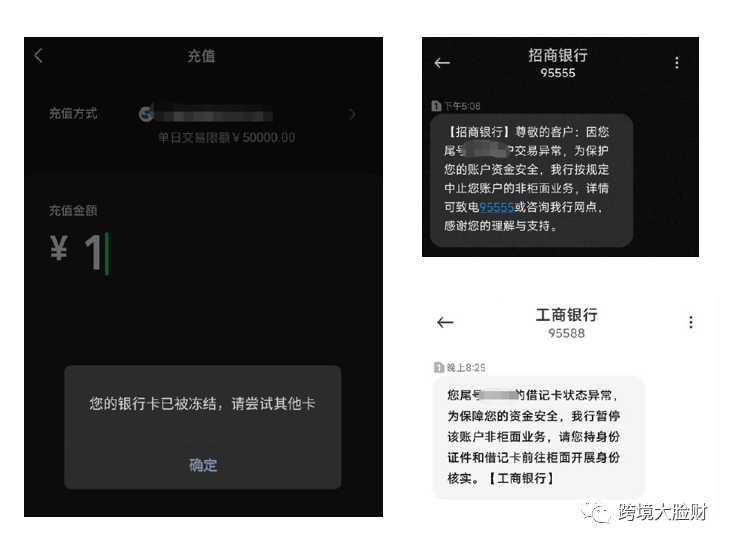Tap the bank logo in 充值方式 row

tap(146, 113)
